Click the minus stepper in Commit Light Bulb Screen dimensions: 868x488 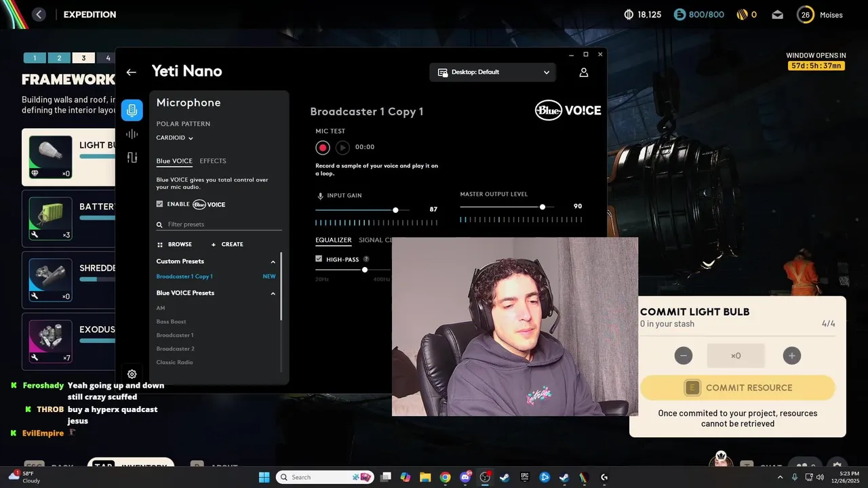684,355
